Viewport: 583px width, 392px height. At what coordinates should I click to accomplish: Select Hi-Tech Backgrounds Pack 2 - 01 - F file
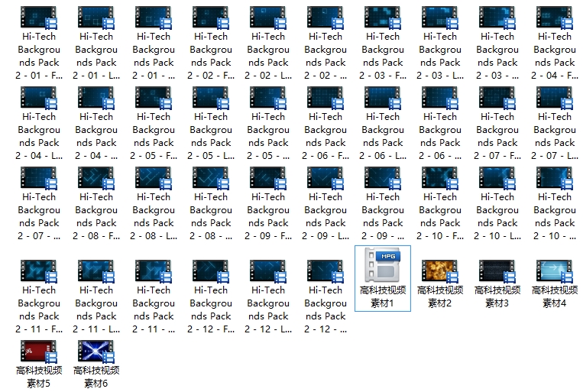(x=38, y=17)
